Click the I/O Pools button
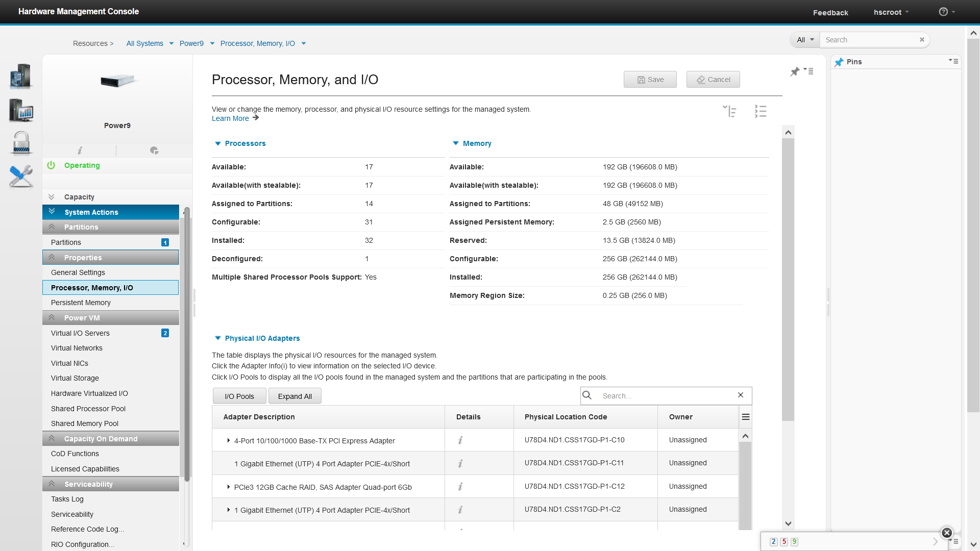The height and width of the screenshot is (551, 980). pyautogui.click(x=239, y=396)
